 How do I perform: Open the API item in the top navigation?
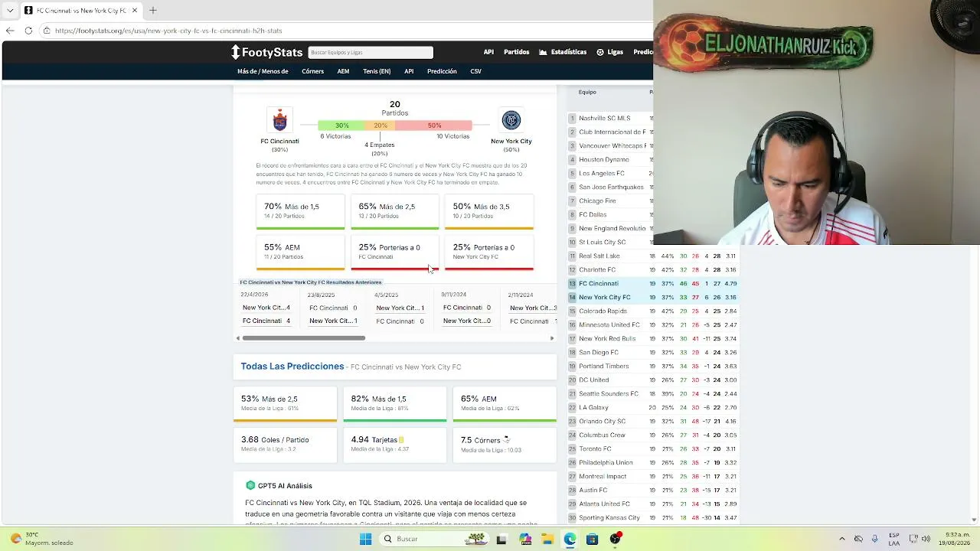488,52
